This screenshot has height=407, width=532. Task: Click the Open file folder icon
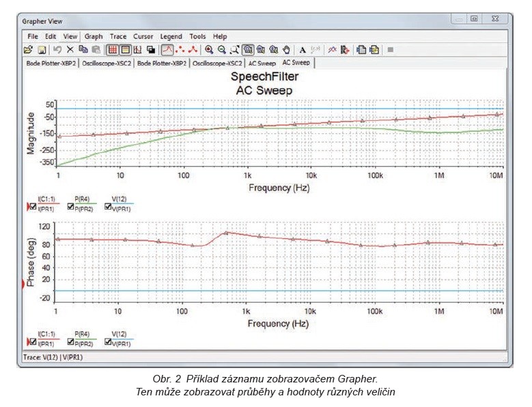29,50
